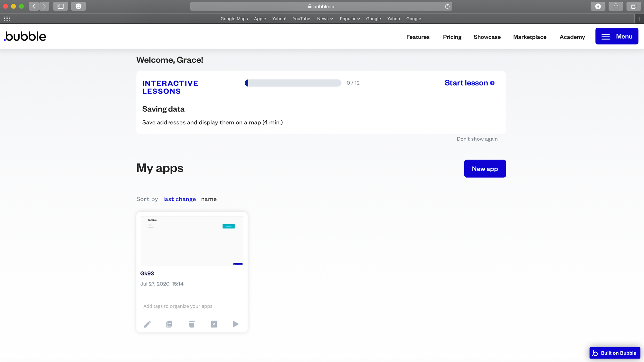The height and width of the screenshot is (362, 644).
Task: Click the Start lesson link
Action: pyautogui.click(x=469, y=83)
